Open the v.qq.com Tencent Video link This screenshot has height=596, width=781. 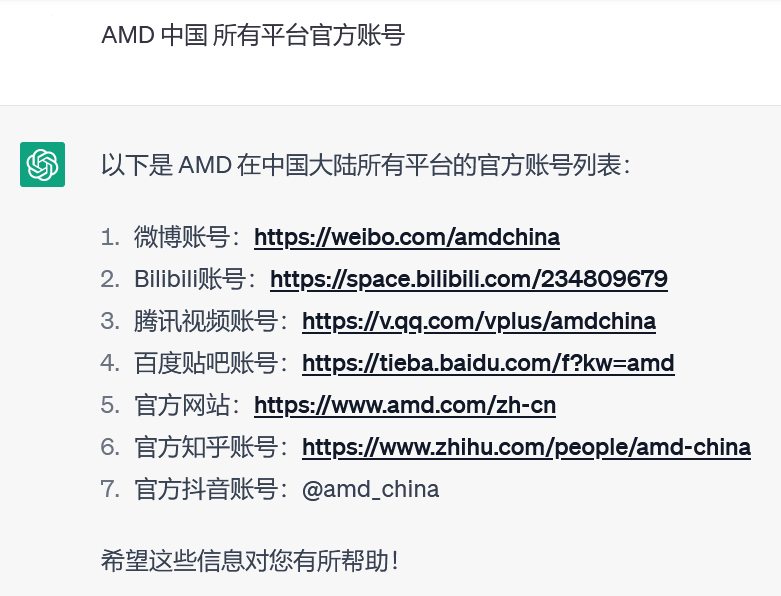coord(479,322)
